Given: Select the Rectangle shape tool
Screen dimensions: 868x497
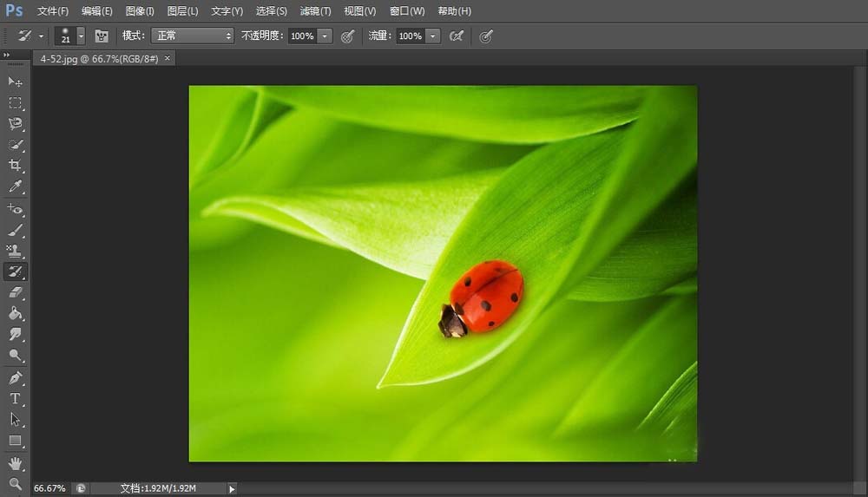Looking at the screenshot, I should tap(15, 441).
